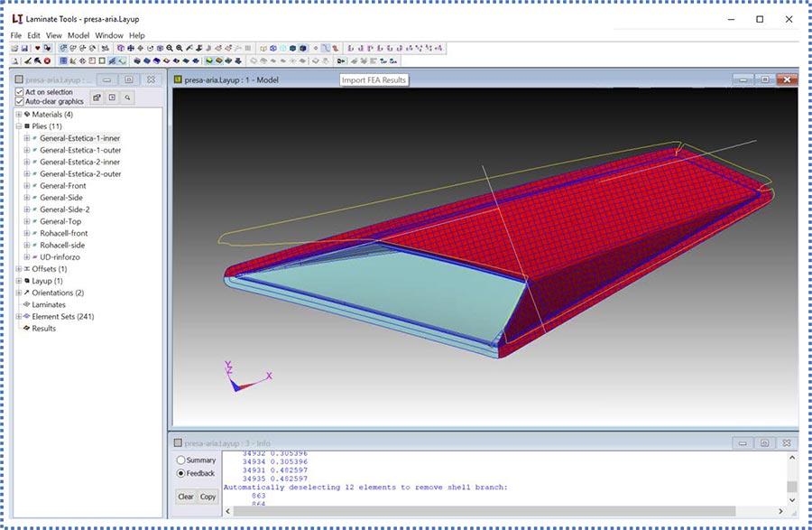Click the Copy button in the Info panel

[x=207, y=497]
